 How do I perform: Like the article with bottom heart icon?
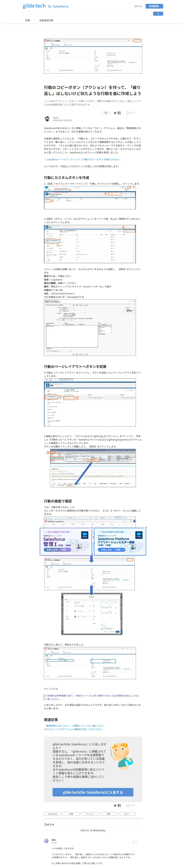coord(132,806)
